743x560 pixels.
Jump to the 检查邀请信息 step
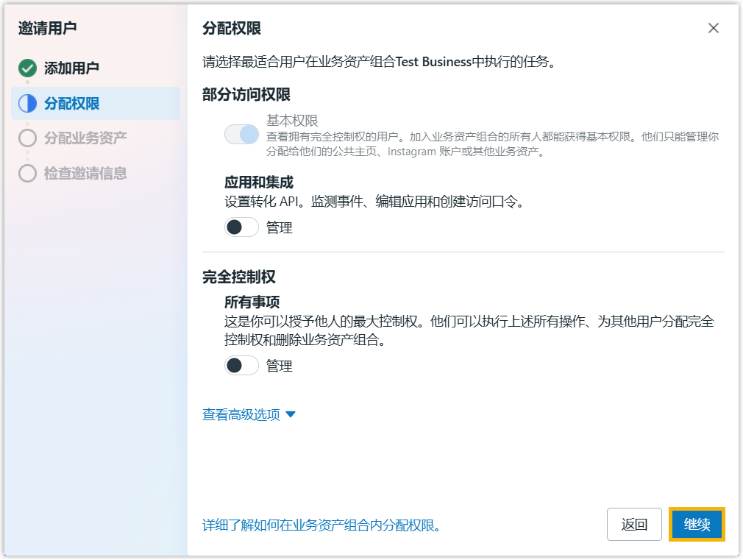pyautogui.click(x=85, y=174)
